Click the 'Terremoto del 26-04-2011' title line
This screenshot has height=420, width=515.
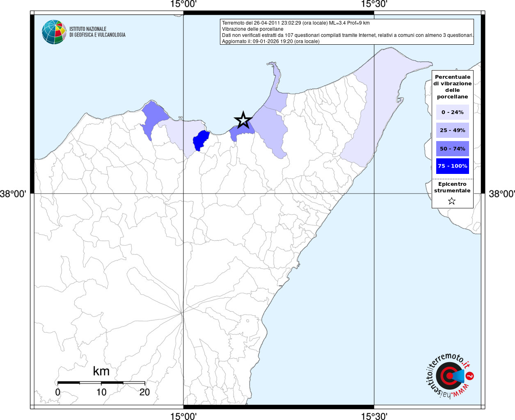click(296, 23)
